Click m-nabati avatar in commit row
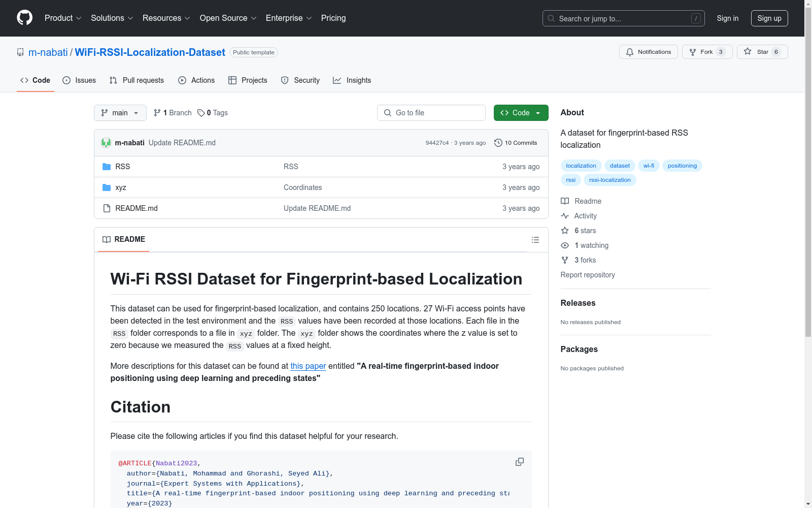The image size is (812, 508). coord(106,143)
